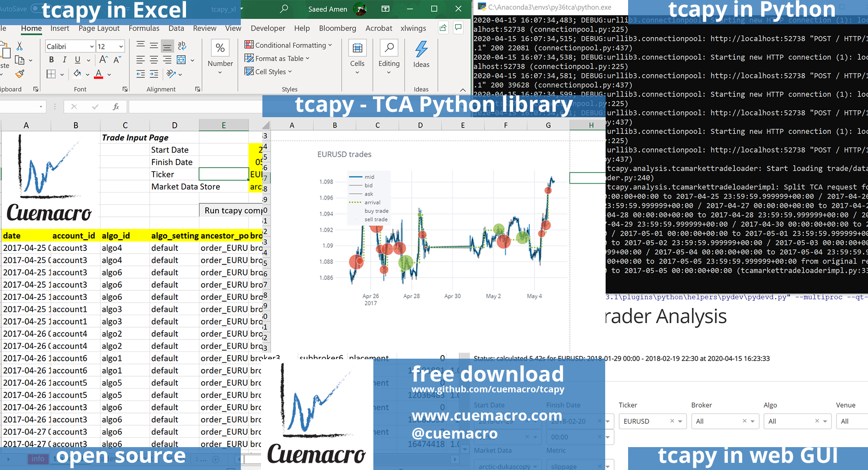
Task: Open Conditional Formatting menu
Action: (288, 45)
